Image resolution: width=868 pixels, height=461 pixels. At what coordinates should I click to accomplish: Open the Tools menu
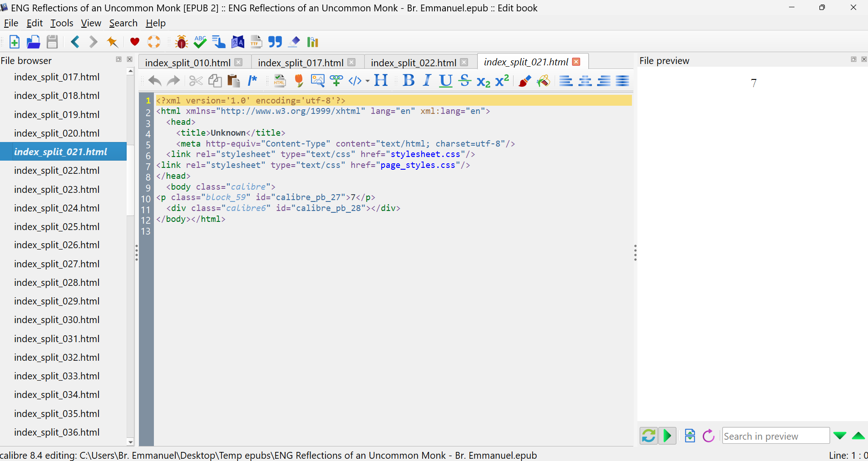click(61, 23)
